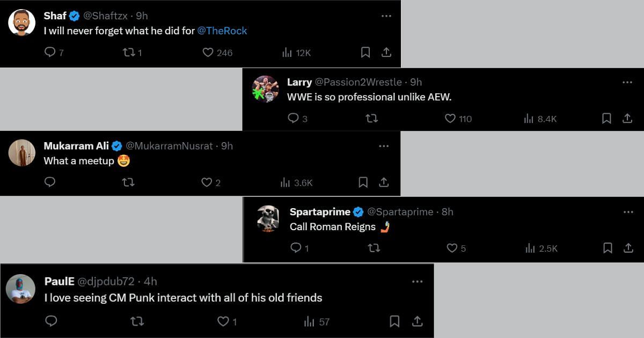Viewport: 644px width, 338px height.
Task: Reply to PaulE's CM Punk tweet
Action: pos(51,321)
